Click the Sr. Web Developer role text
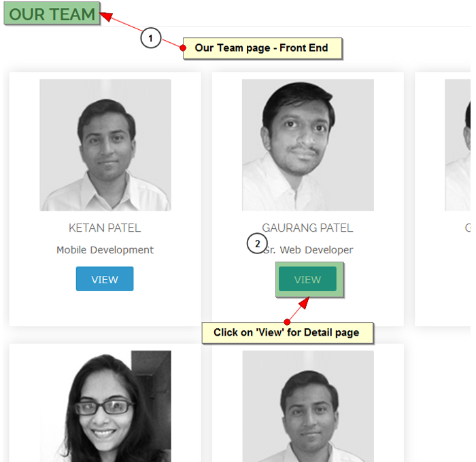Image resolution: width=476 pixels, height=462 pixels. pos(308,250)
